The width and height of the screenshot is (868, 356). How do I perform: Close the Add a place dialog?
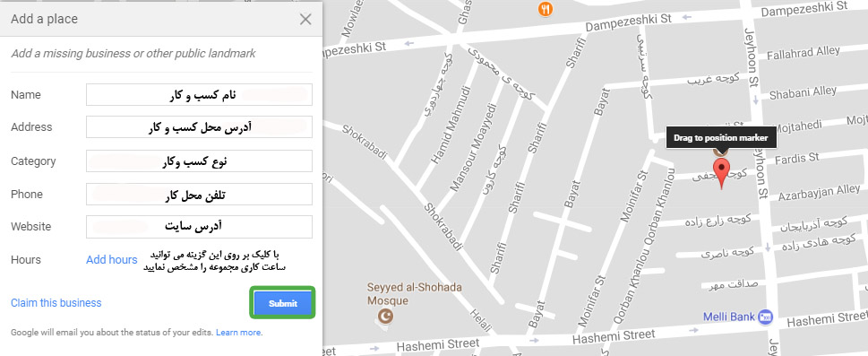click(305, 20)
